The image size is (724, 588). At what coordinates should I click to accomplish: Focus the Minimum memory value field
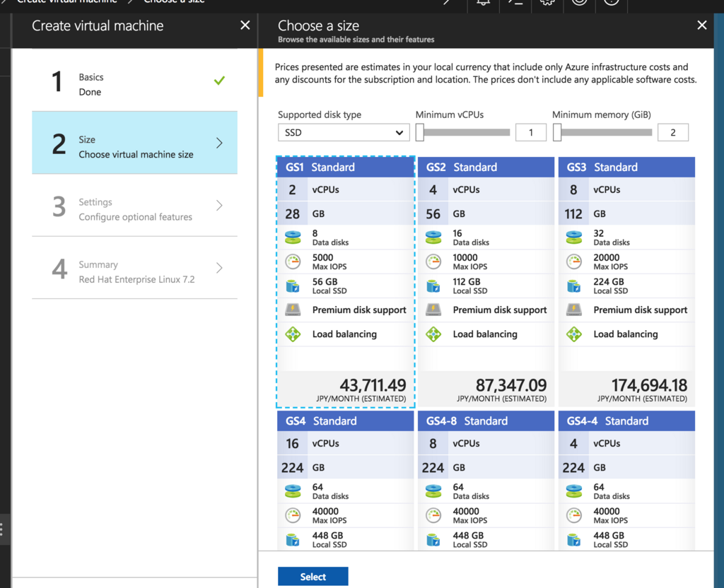point(673,132)
